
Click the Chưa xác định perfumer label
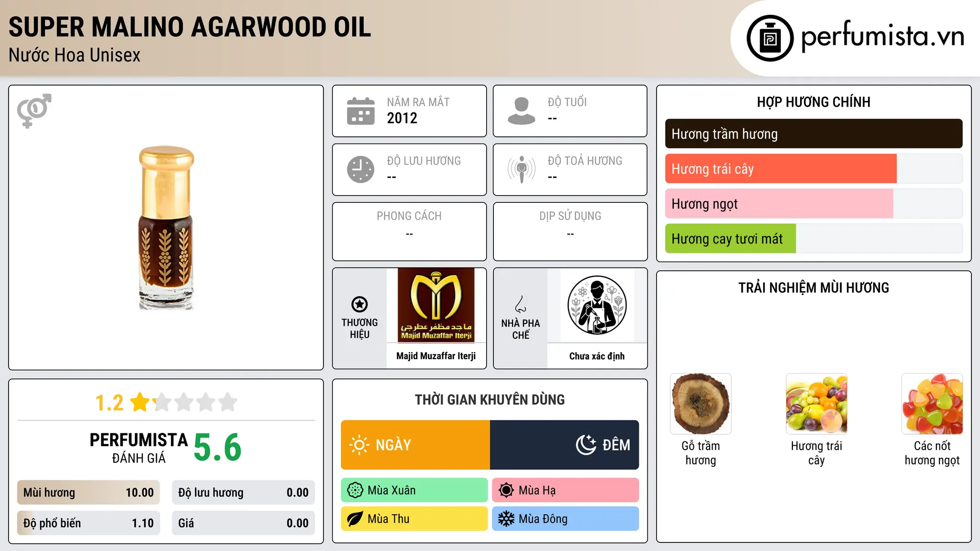point(597,356)
